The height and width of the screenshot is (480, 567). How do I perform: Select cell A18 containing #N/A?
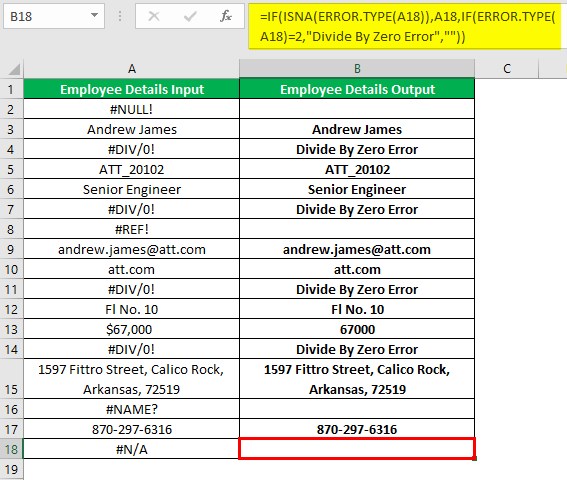click(x=132, y=449)
